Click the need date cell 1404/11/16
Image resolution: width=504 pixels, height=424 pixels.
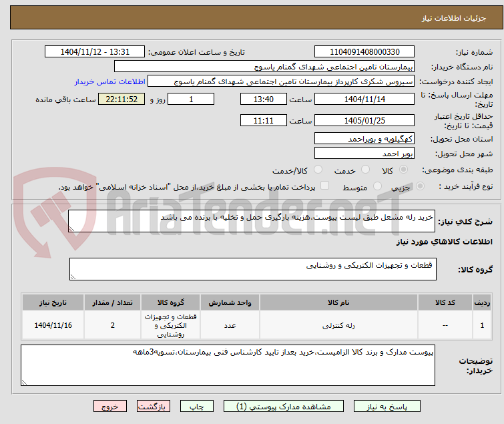[x=53, y=325]
